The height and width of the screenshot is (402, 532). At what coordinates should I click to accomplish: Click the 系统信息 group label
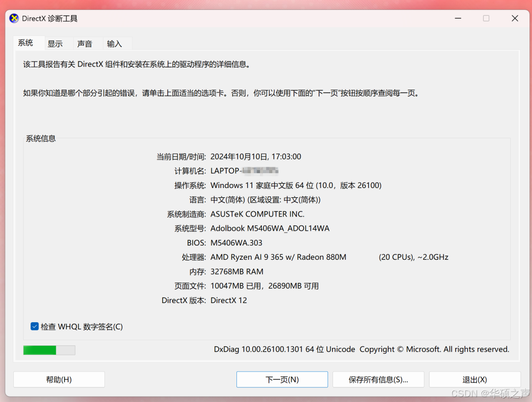click(41, 138)
